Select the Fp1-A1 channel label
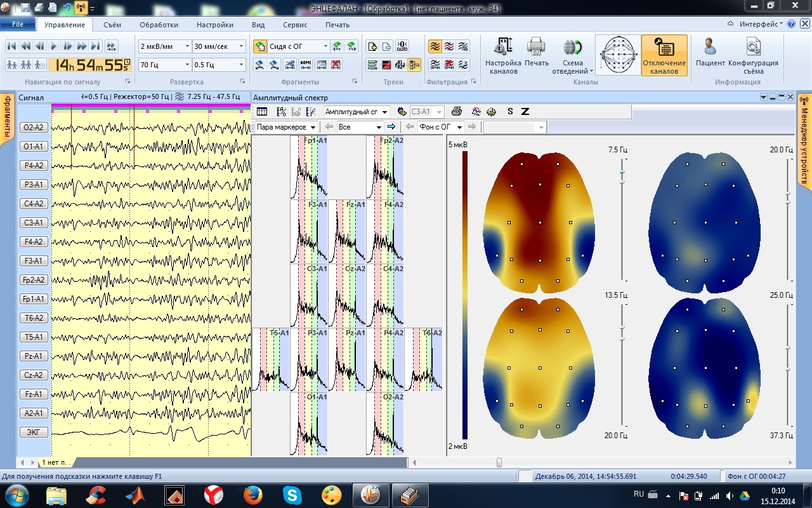812x508 pixels. click(34, 298)
